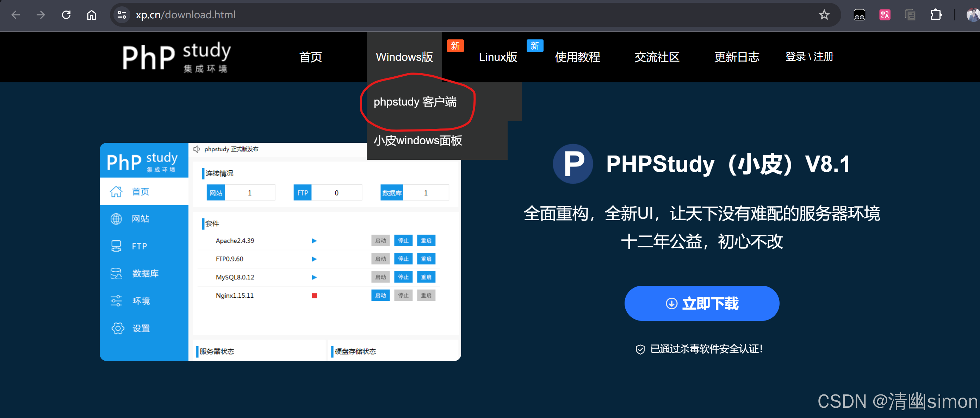The width and height of the screenshot is (980, 418).
Task: Click 停止 in the MySQL8.0.12 row
Action: 403,277
